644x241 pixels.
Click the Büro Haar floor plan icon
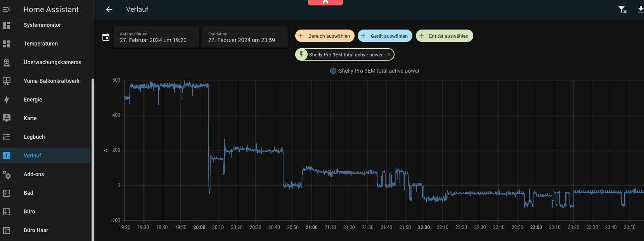[7, 230]
